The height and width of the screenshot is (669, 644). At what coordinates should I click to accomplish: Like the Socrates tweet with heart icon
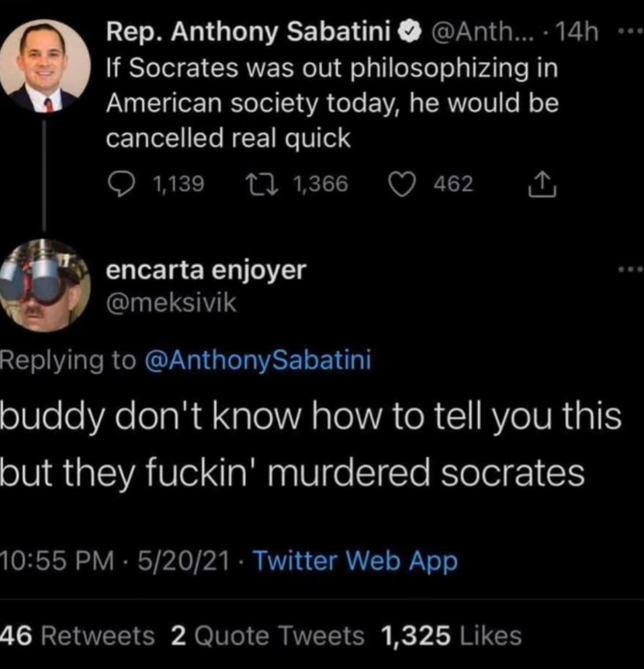[402, 185]
